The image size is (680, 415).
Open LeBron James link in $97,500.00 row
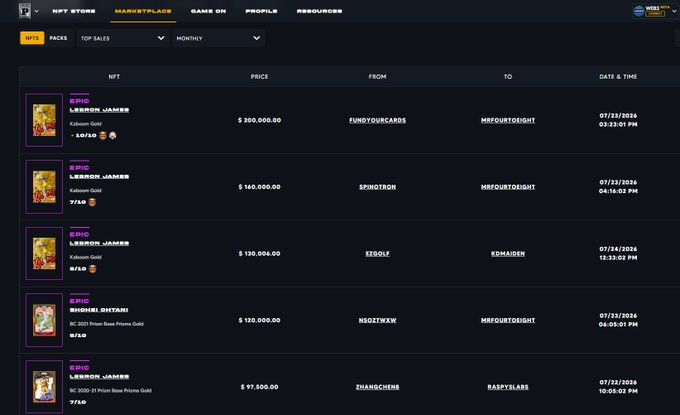pos(99,377)
